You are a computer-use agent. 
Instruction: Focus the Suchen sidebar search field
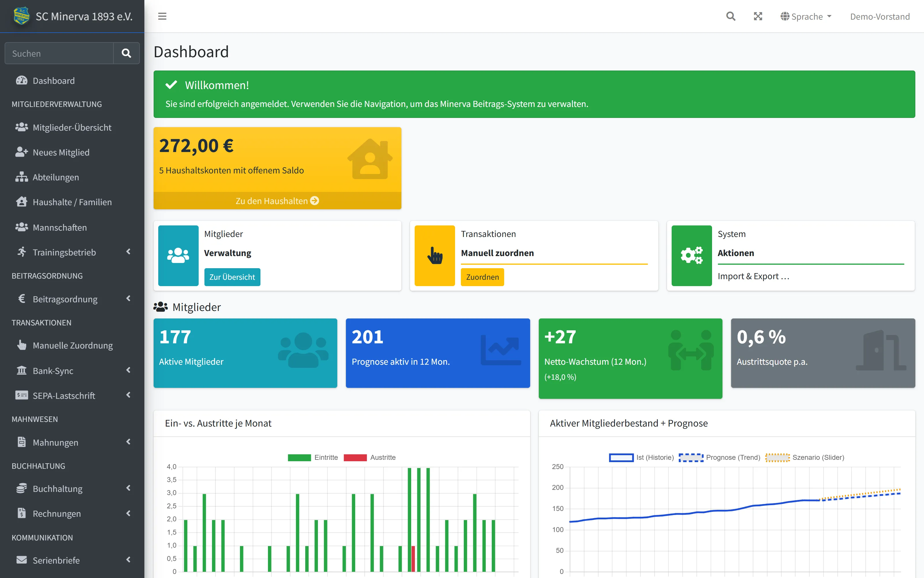(x=59, y=53)
